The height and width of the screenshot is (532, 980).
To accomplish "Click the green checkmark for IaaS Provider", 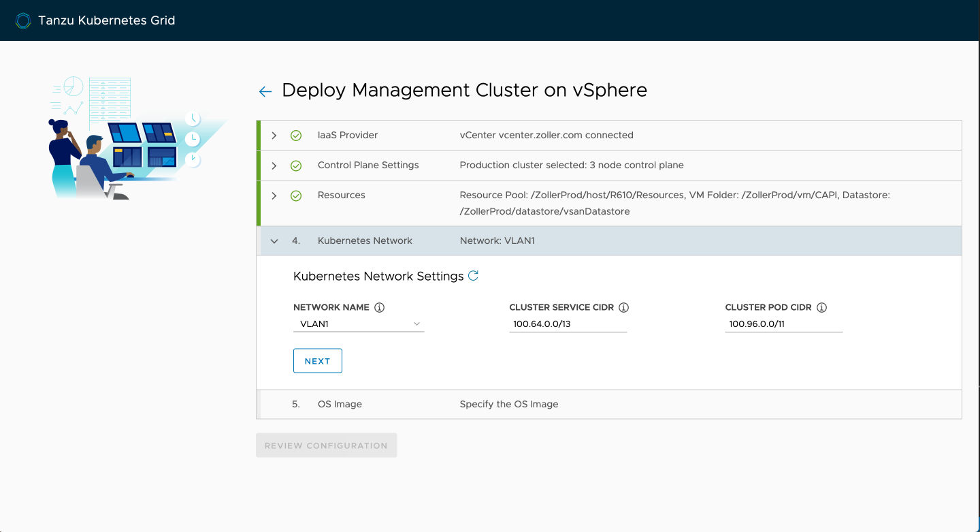I will point(296,136).
